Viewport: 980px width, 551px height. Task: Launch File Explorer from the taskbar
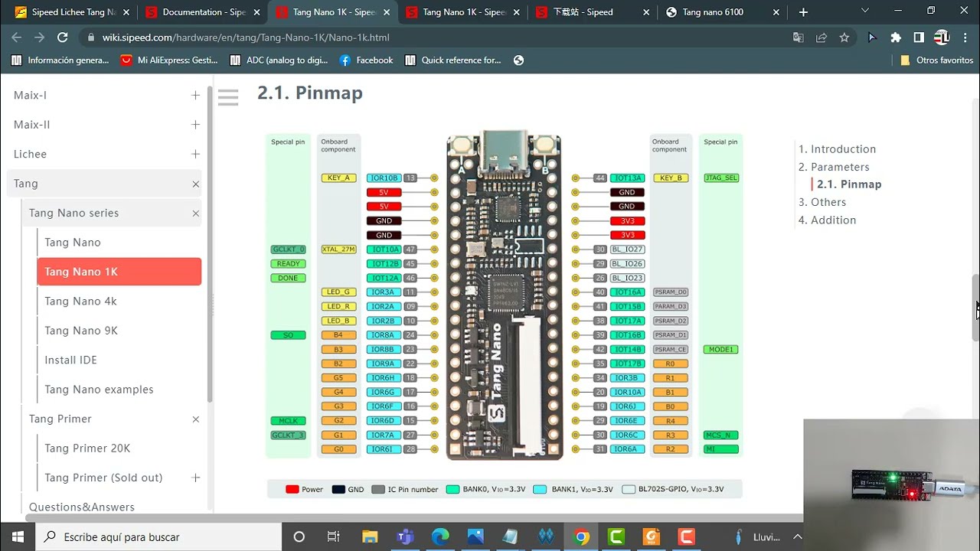point(370,536)
